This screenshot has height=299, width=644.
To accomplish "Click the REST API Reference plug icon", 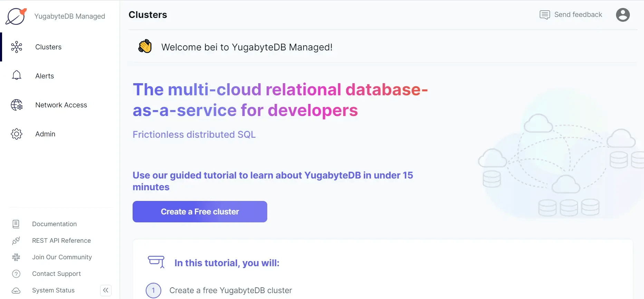I will (16, 241).
